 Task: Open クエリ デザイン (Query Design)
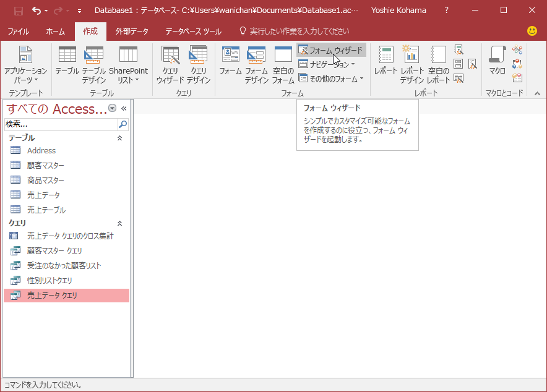pos(198,65)
